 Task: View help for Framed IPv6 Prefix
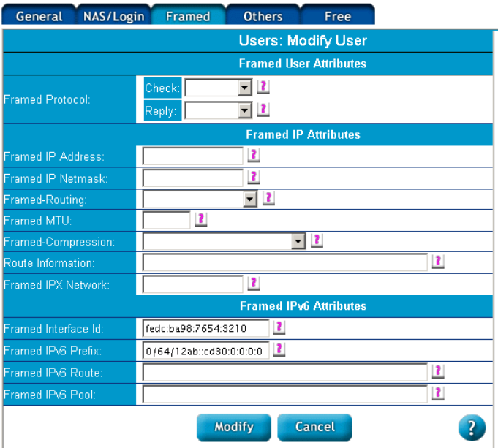pyautogui.click(x=279, y=349)
